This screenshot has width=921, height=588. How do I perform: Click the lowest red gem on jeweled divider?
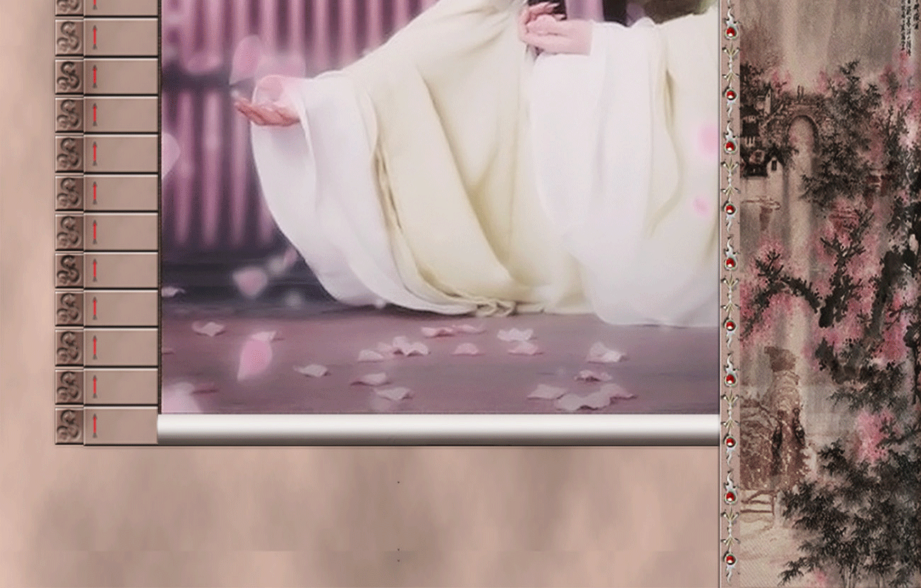[730, 560]
